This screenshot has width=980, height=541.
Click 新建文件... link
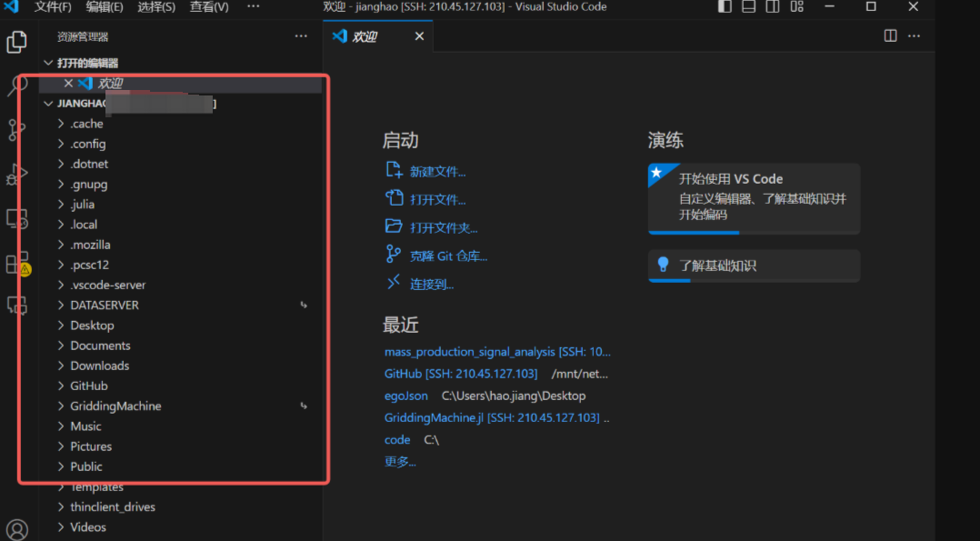[x=437, y=172]
